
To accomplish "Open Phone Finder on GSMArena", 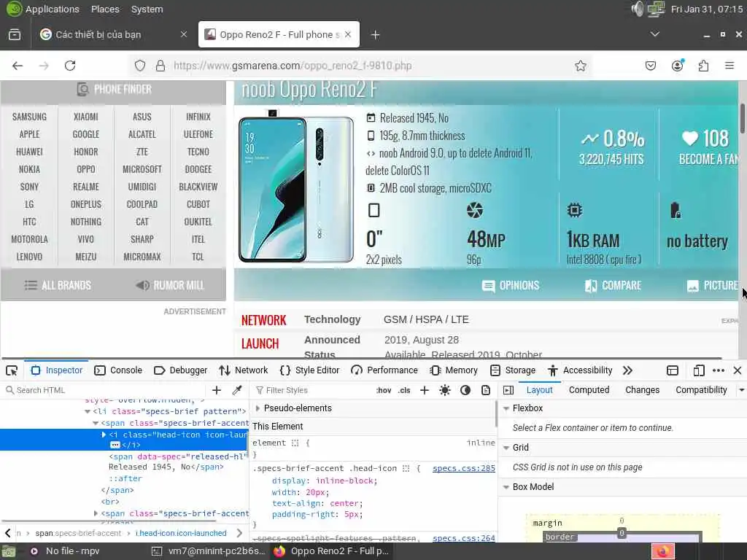I will (x=113, y=90).
